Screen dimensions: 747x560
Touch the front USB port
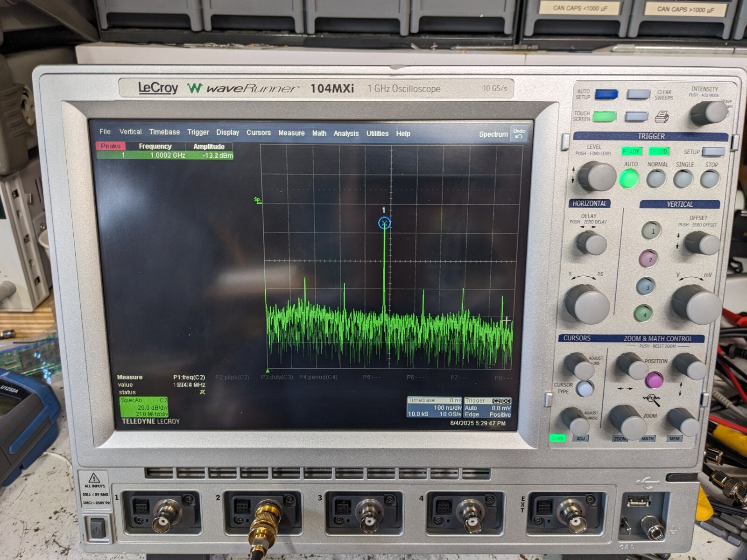(638, 501)
